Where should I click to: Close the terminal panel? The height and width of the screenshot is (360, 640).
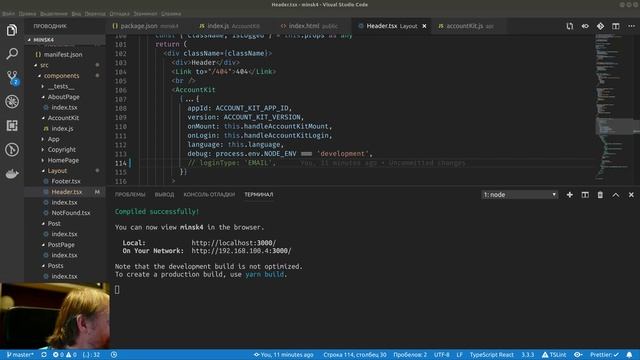tap(631, 195)
